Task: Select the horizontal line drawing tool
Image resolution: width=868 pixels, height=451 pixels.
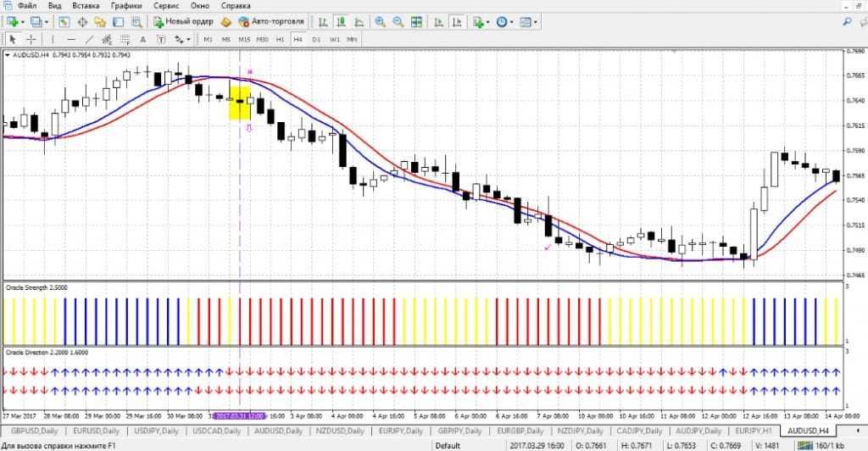Action: click(72, 39)
